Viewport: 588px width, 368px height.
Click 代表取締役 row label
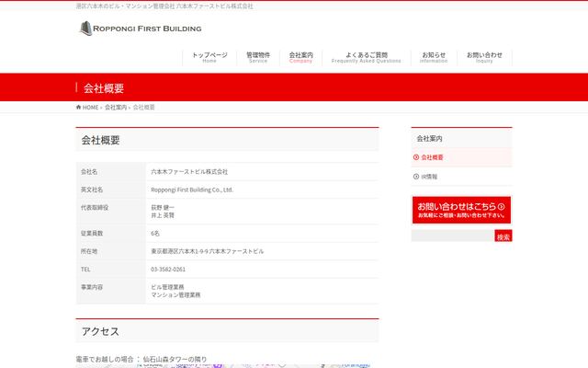pos(95,208)
